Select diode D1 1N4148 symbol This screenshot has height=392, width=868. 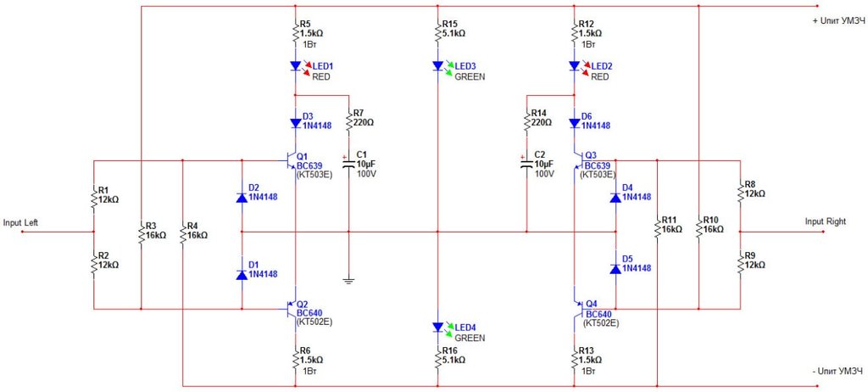[242, 274]
